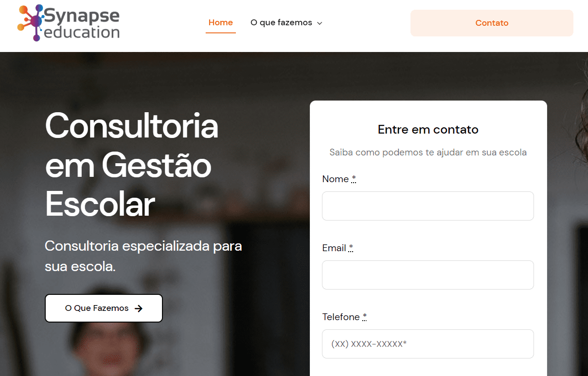Click the required asterisk beside Email

tap(351, 248)
